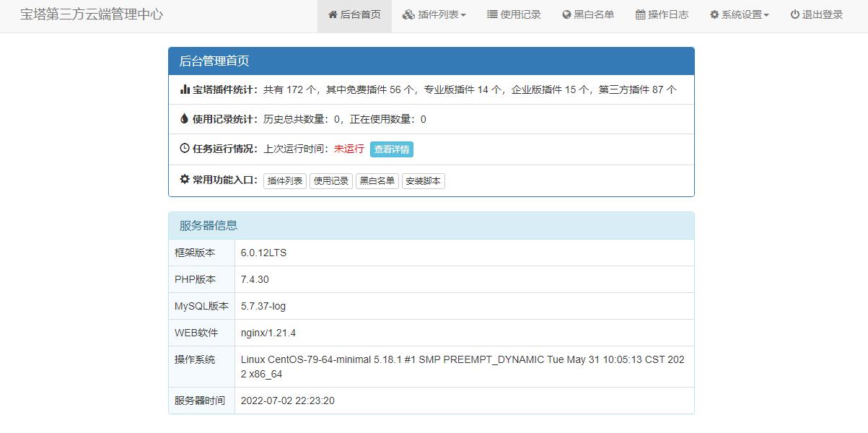
Task: Click the MySQL version value 5.7.37-log
Action: 263,306
